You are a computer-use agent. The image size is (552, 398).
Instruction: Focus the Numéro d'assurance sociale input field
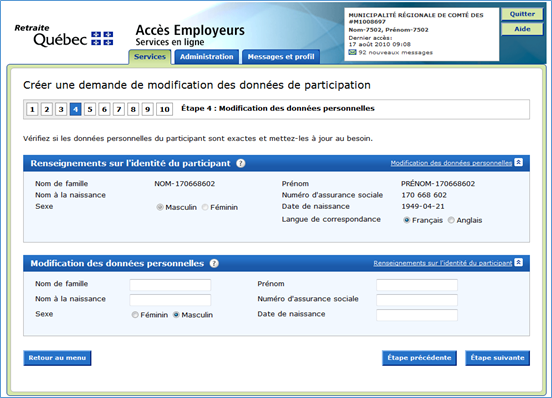point(417,300)
